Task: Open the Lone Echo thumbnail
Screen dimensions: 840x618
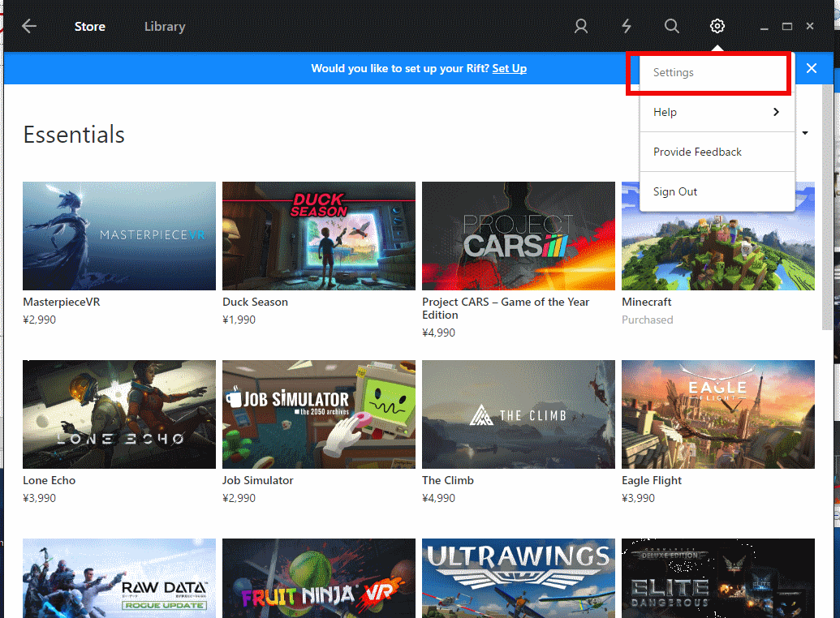Action: tap(119, 414)
